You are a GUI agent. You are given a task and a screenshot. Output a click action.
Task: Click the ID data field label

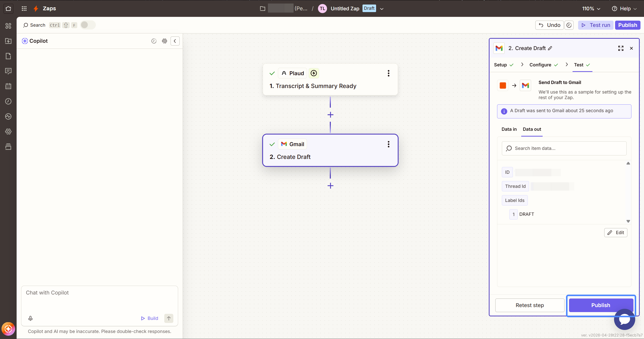[x=507, y=172]
